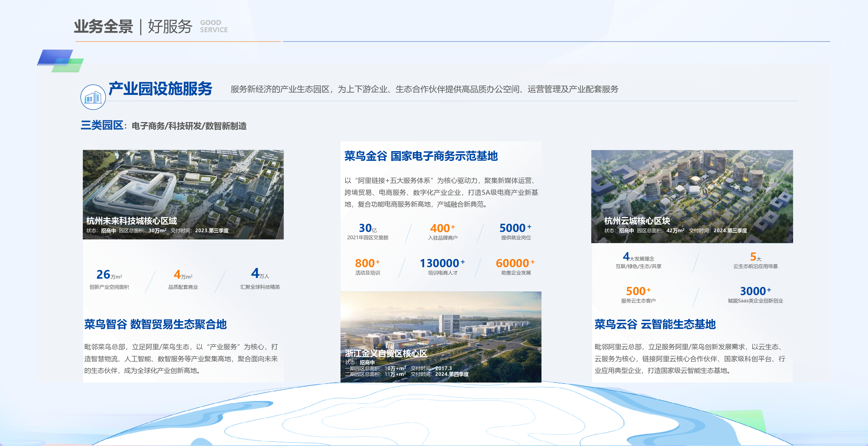Click paragraph starting 毗邻阿里云总部
The image size is (868, 446).
tap(690, 359)
